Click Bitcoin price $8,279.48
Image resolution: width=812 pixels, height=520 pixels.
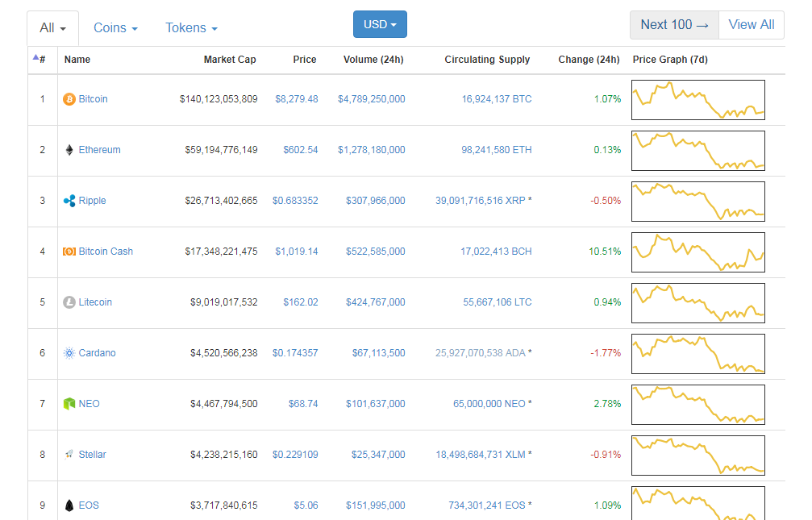(297, 99)
